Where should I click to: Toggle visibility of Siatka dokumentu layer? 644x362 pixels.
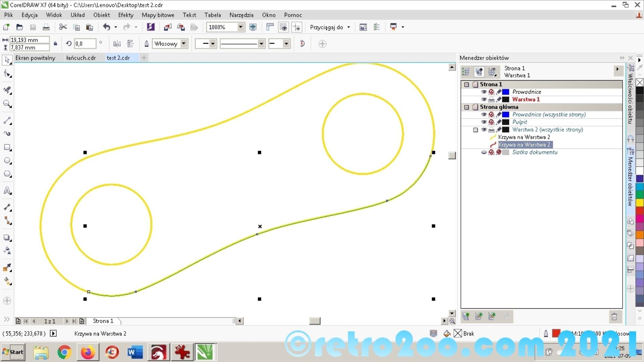pos(484,152)
